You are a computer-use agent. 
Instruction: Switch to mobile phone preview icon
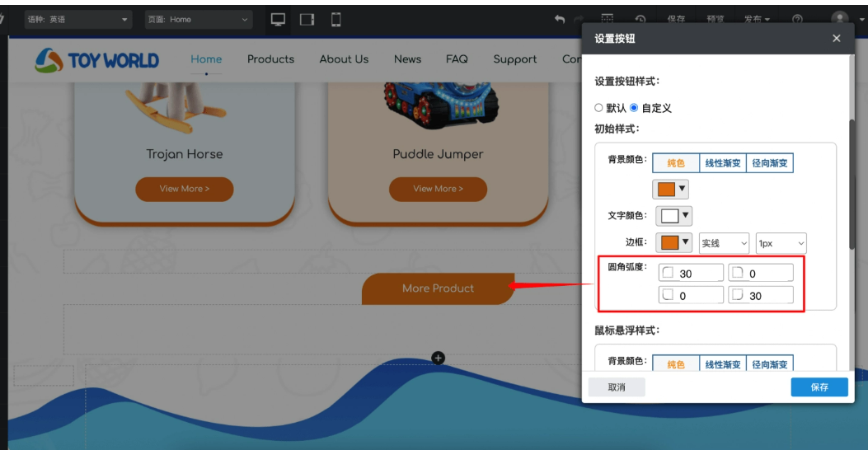(335, 20)
